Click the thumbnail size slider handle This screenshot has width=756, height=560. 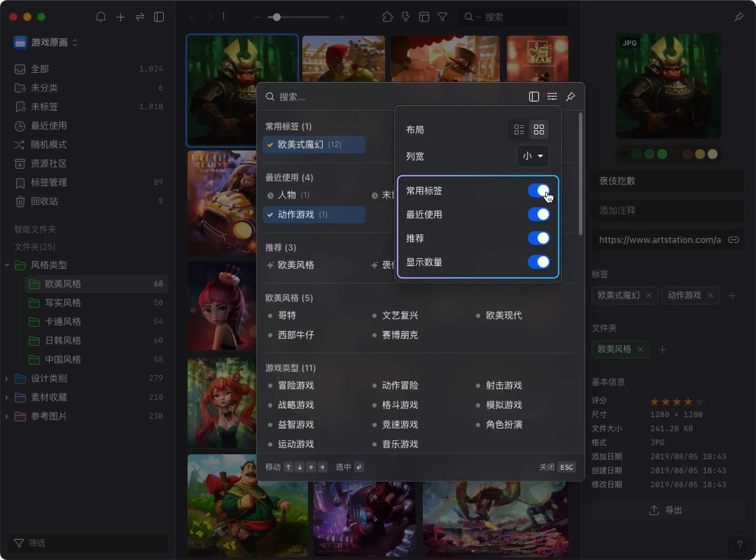pyautogui.click(x=277, y=17)
